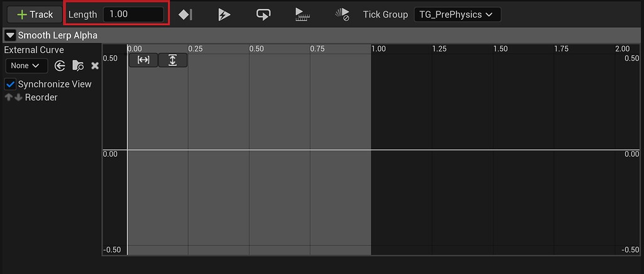
Task: Click the browse-to-curve folder icon
Action: coord(78,66)
